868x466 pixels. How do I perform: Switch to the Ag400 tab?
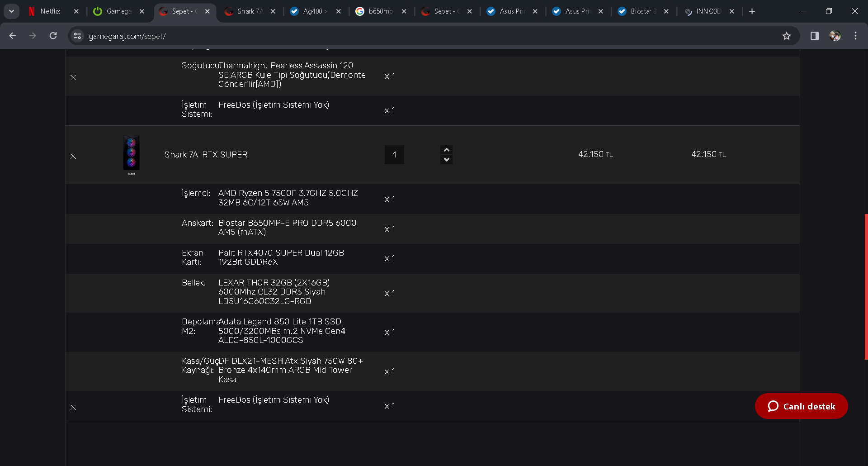pyautogui.click(x=315, y=11)
